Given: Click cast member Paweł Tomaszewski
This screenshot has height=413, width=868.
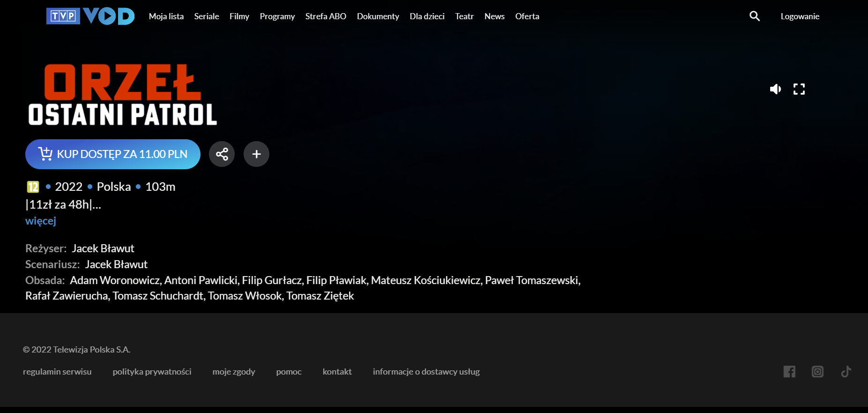Looking at the screenshot, I should (x=532, y=280).
